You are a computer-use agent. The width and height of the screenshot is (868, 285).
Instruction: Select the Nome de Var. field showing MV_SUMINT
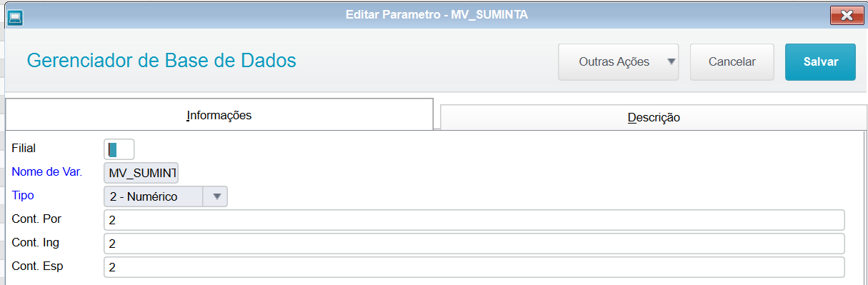[141, 174]
